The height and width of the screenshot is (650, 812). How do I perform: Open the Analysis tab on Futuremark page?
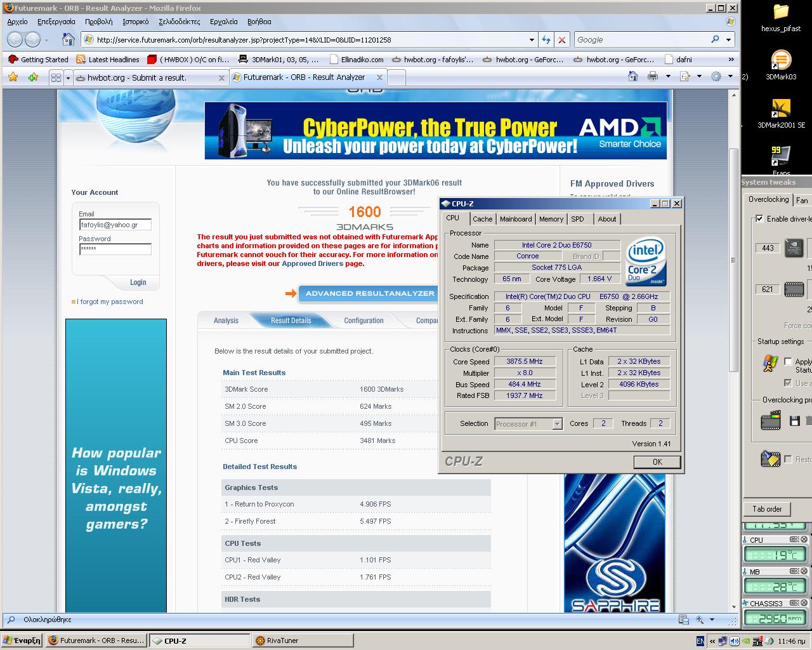(x=226, y=321)
